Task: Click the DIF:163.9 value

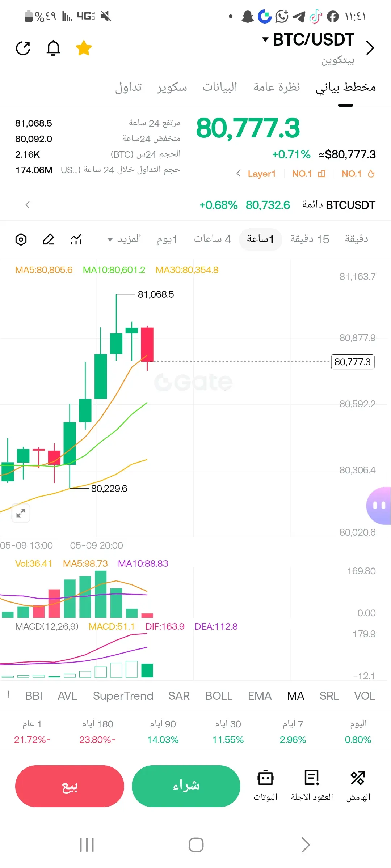Action: (x=165, y=627)
